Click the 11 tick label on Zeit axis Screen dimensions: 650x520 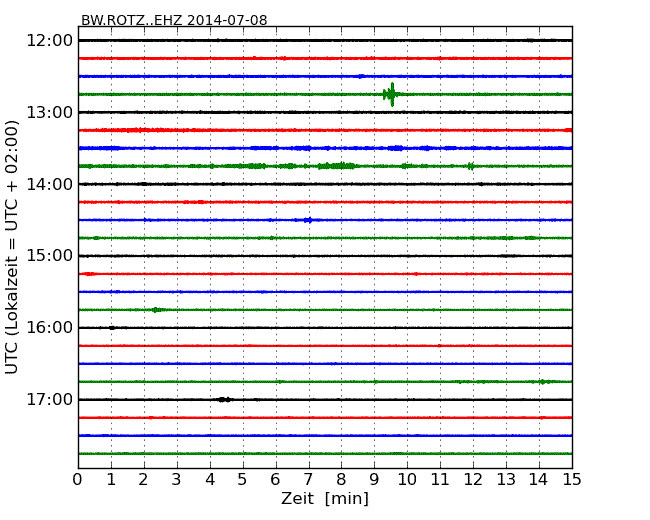pyautogui.click(x=440, y=480)
